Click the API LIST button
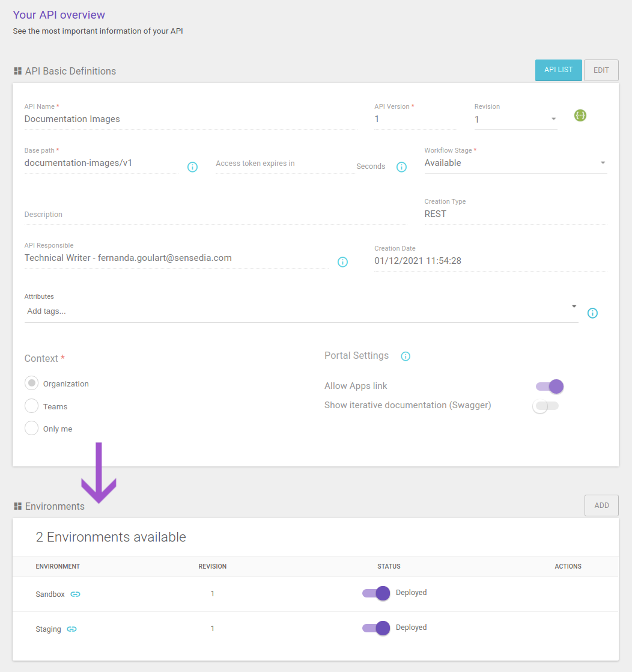The width and height of the screenshot is (632, 672). pyautogui.click(x=558, y=70)
